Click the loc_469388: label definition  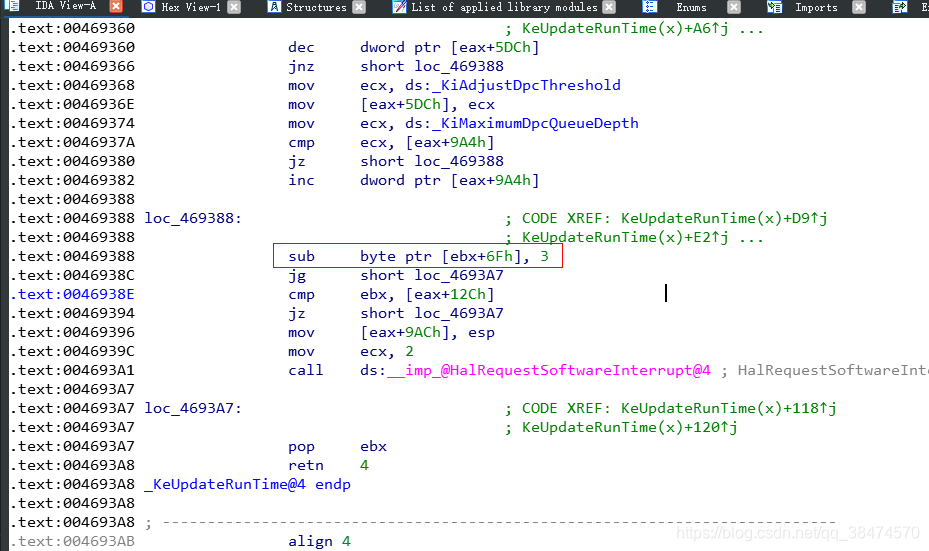[x=193, y=218]
